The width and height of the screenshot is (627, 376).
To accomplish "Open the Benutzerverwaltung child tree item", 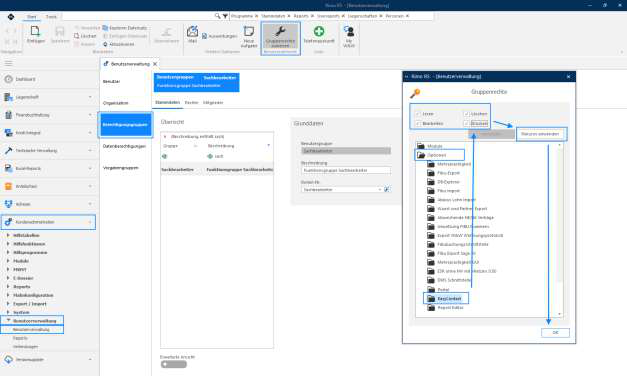I will click(31, 330).
